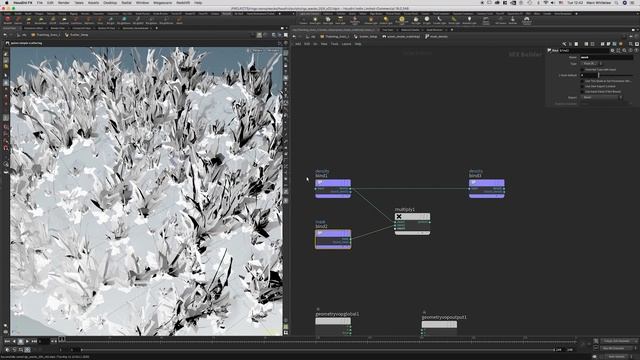Image resolution: width=640 pixels, height=360 pixels.
Task: Select the geometryvopglobal1 node
Action: [x=333, y=327]
